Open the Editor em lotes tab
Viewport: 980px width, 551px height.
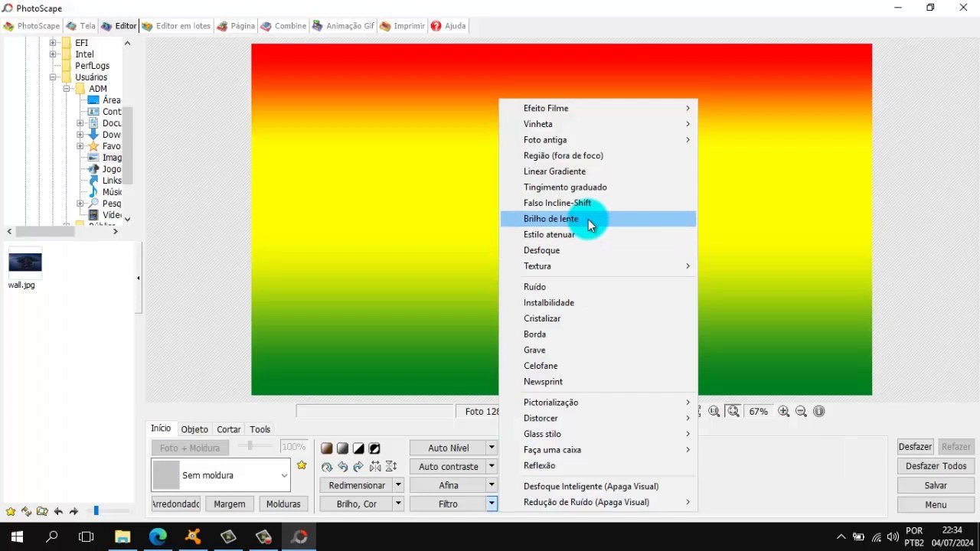176,26
